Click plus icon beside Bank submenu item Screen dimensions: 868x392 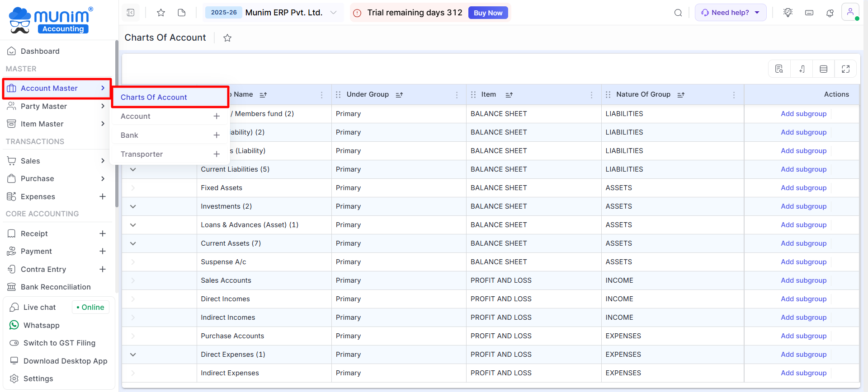217,135
